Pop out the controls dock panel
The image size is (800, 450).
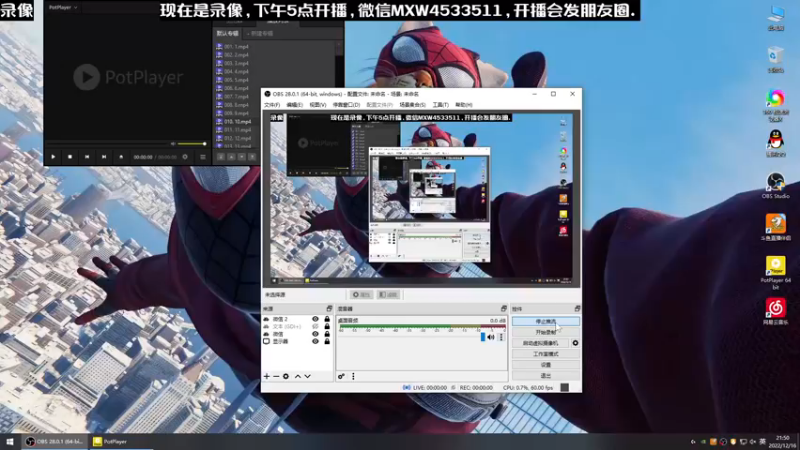coord(577,309)
